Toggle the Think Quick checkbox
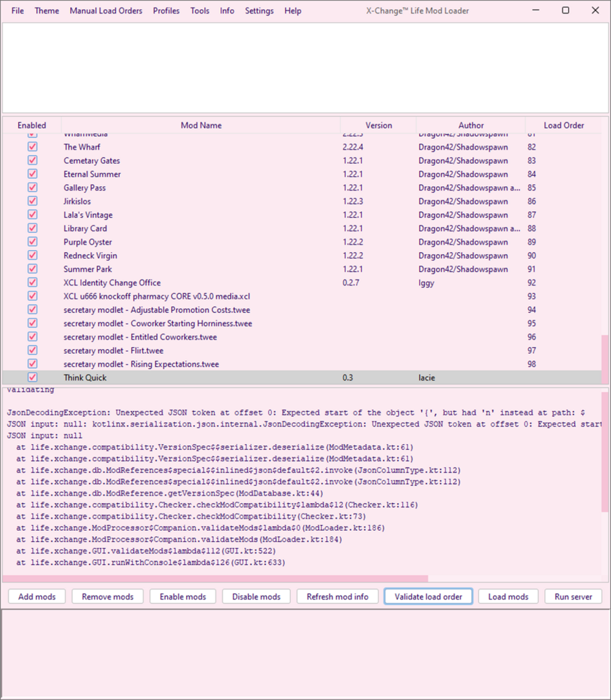 coord(32,377)
